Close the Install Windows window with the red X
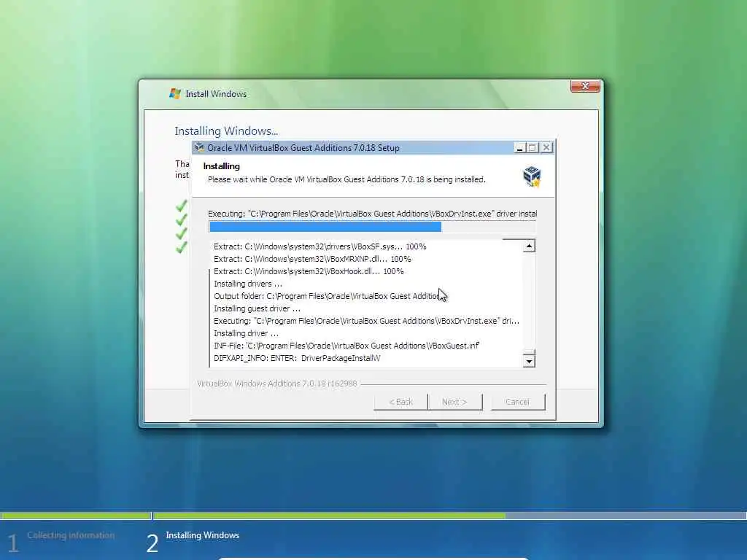Viewport: 747px width, 560px height. [x=585, y=86]
